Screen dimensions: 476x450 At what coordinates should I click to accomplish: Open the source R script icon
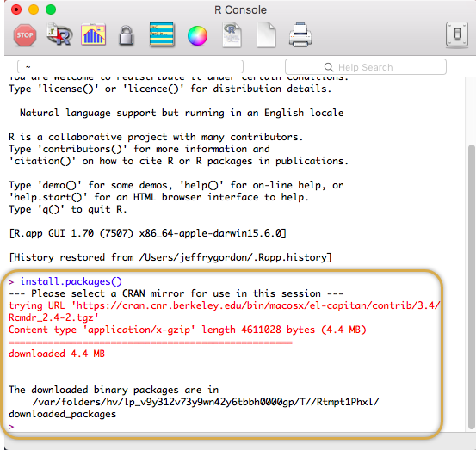point(59,34)
